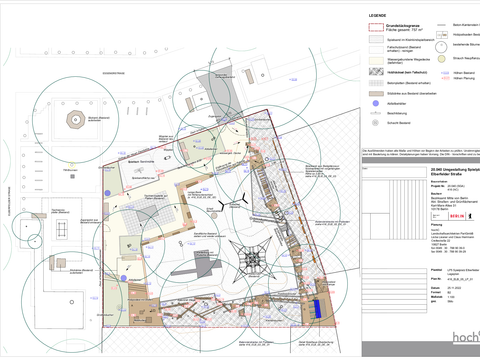This screenshot has width=480, height=360.
Task: Click the 'Datum' label in title block
Action: click(x=435, y=288)
